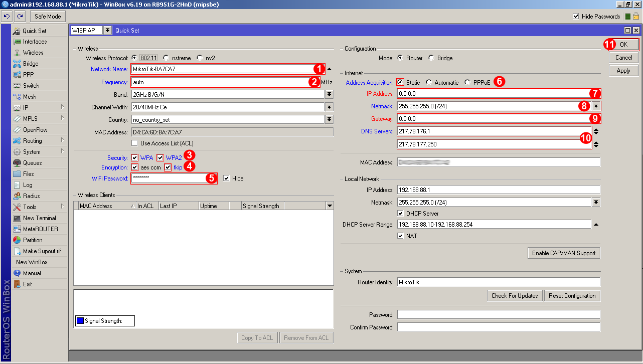Viewport: 643px width, 364px height.
Task: Click the Router Identity field
Action: (499, 282)
